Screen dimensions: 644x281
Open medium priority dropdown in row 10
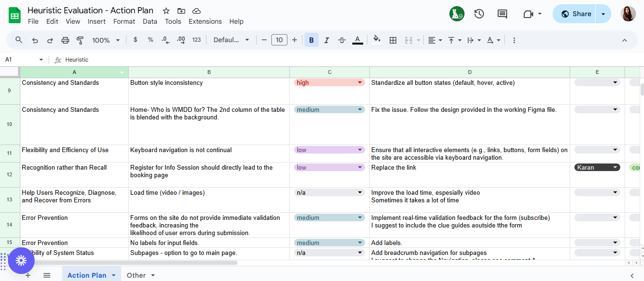tap(329, 109)
